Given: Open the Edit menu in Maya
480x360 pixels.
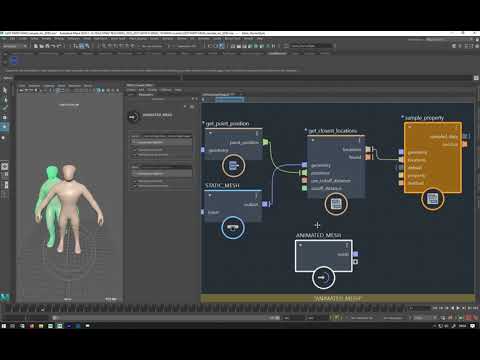Looking at the screenshot, I should (12, 39).
